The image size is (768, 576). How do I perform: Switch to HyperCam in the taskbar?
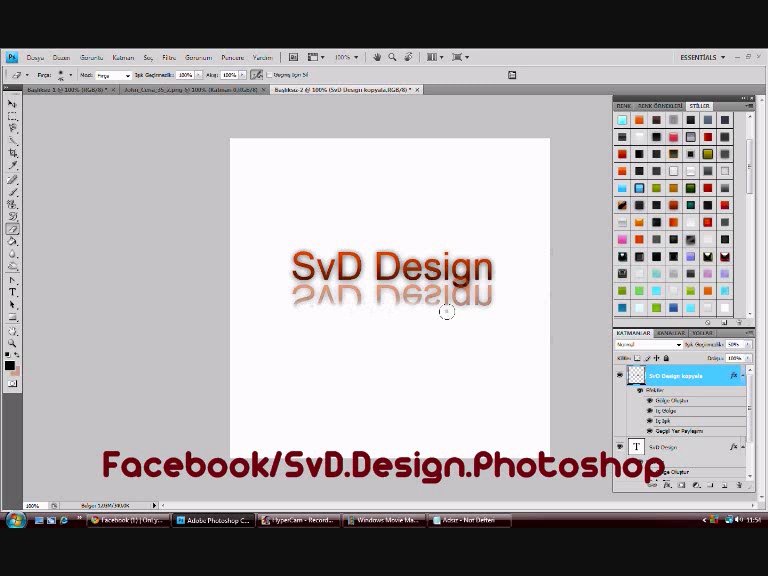click(x=298, y=520)
